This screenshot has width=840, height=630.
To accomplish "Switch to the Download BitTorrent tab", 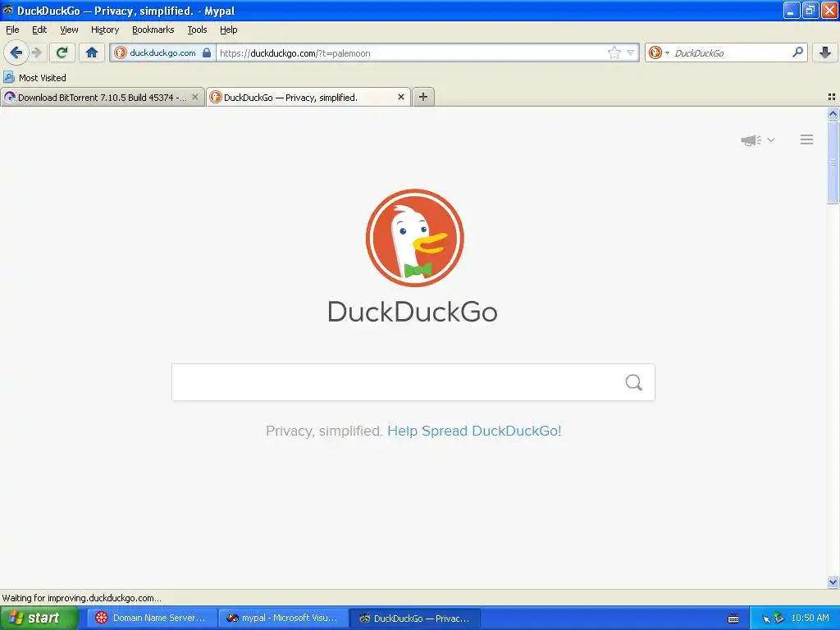I will click(103, 98).
